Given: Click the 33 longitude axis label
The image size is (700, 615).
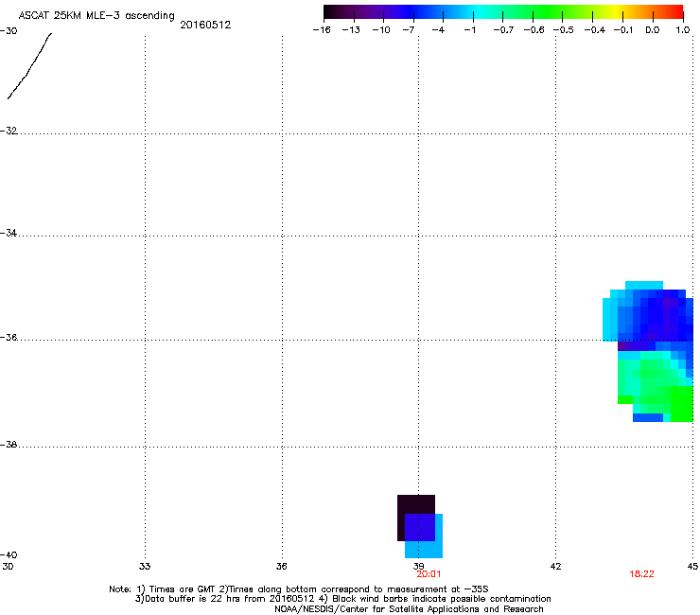Looking at the screenshot, I should pos(145,567).
